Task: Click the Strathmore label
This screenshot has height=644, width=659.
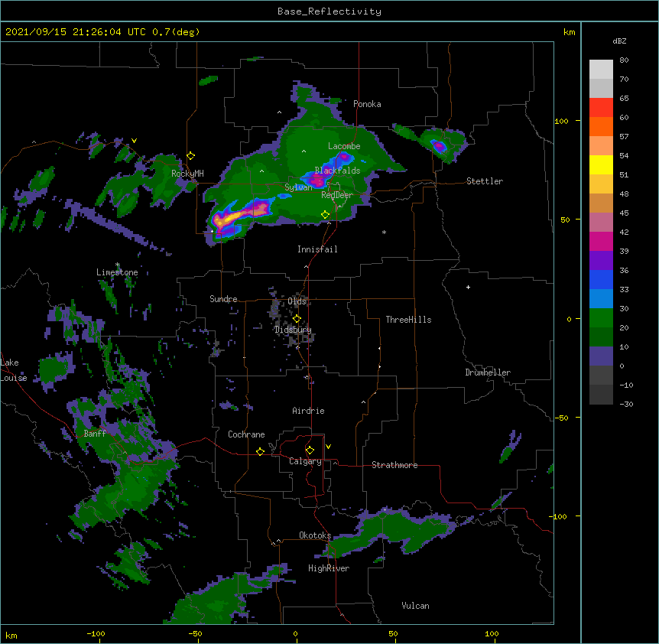Action: click(x=394, y=465)
